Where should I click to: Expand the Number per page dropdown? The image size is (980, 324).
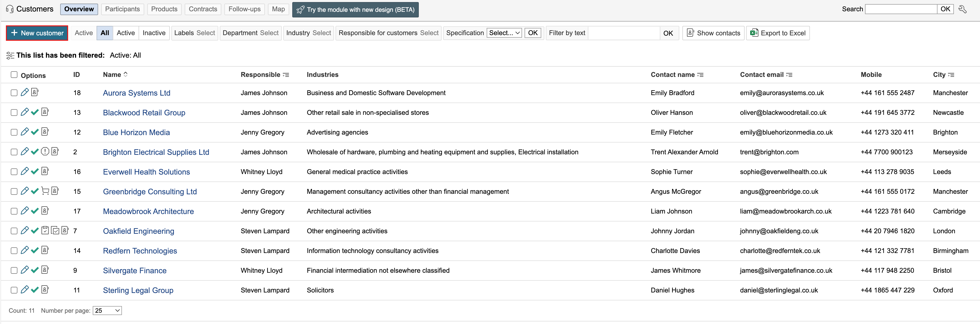click(107, 311)
